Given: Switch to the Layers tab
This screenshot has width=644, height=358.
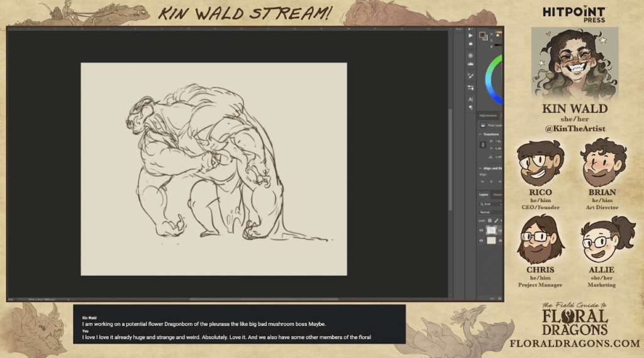Looking at the screenshot, I should 484,195.
